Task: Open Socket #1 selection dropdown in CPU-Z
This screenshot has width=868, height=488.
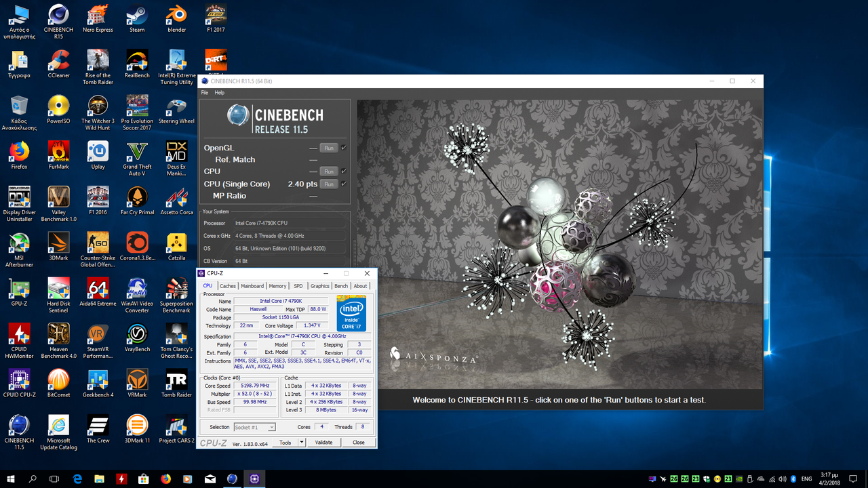Action: point(254,427)
